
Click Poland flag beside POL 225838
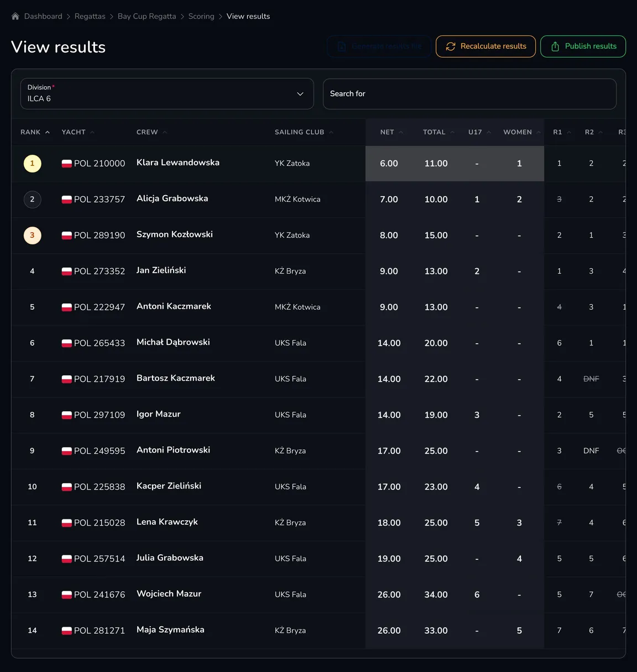(67, 487)
